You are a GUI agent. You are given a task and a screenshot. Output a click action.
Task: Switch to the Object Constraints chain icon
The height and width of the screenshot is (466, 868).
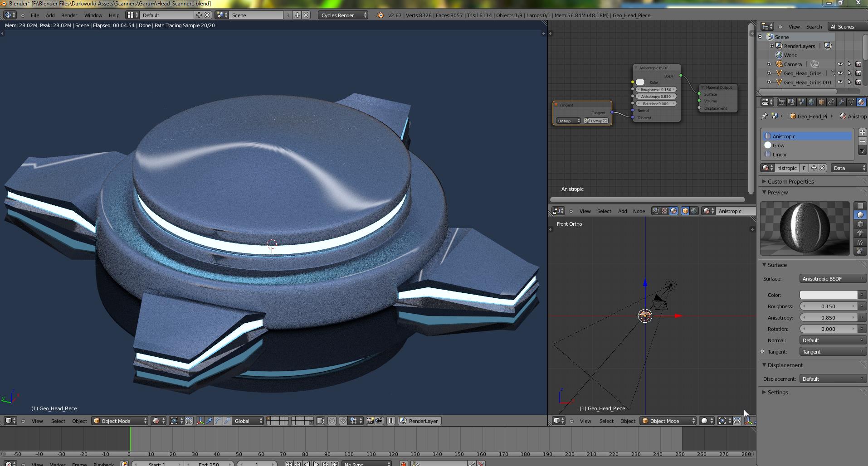[x=831, y=102]
